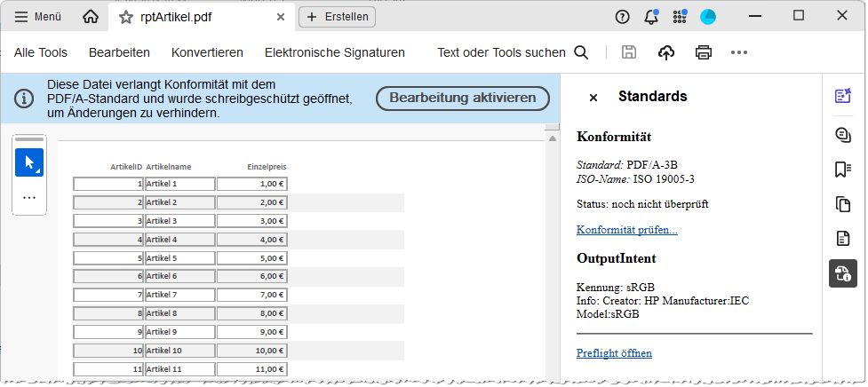
Task: Click the price cell 11,00 €
Action: pyautogui.click(x=252, y=368)
